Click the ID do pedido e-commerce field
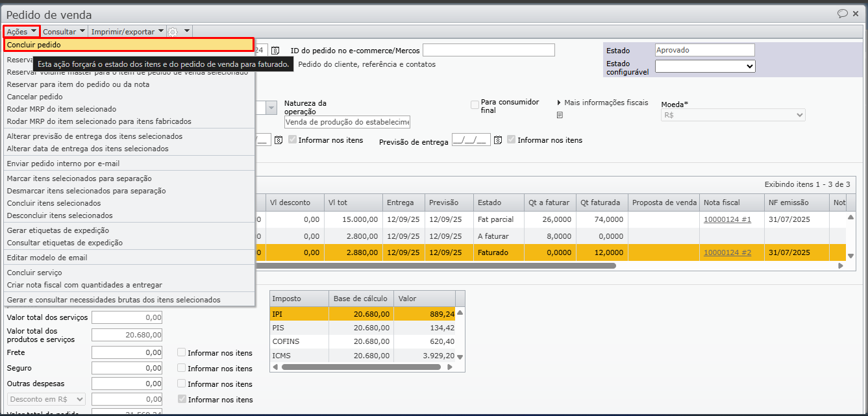The width and height of the screenshot is (868, 416). tap(488, 51)
